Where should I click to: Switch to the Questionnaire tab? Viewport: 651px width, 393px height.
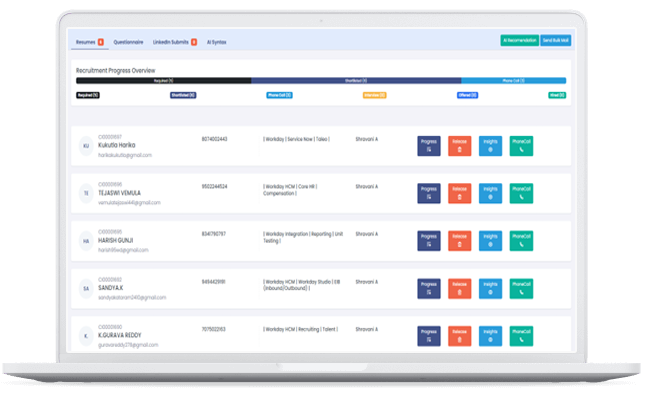128,42
